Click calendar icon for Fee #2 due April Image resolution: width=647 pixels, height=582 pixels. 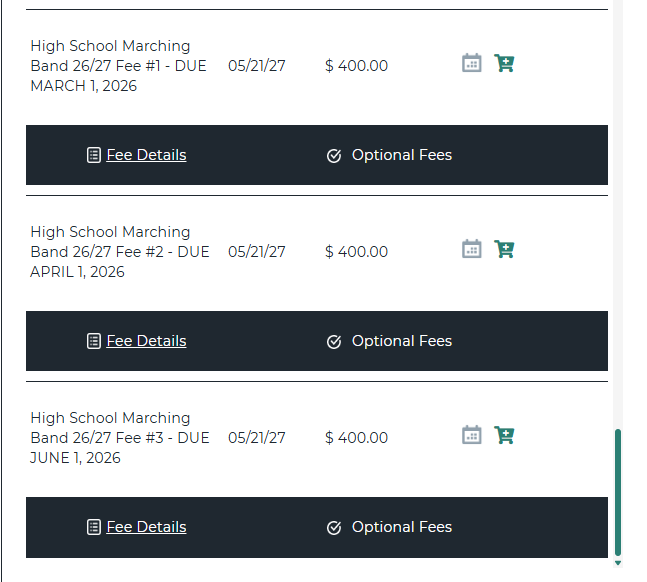[472, 249]
